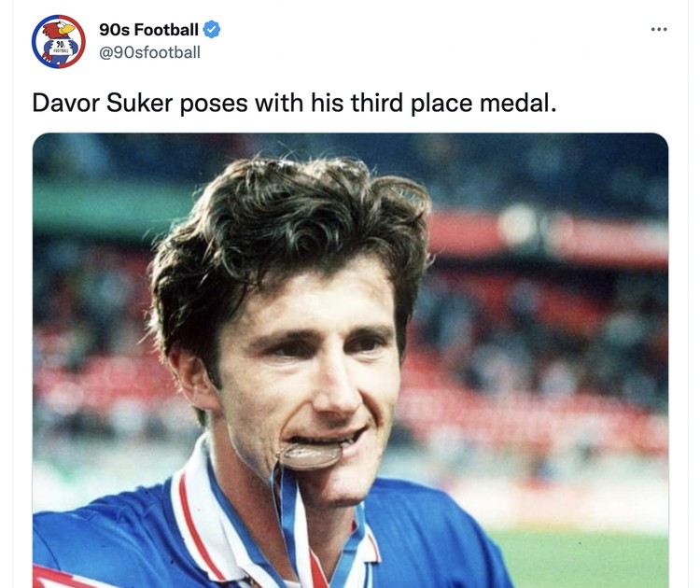Open the 90s Football account name link
The height and width of the screenshot is (588, 700).
pos(148,30)
